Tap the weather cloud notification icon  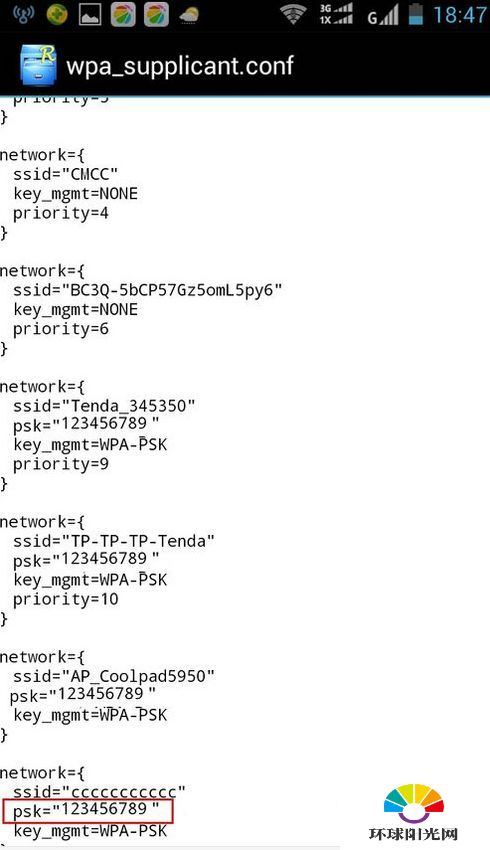189,15
